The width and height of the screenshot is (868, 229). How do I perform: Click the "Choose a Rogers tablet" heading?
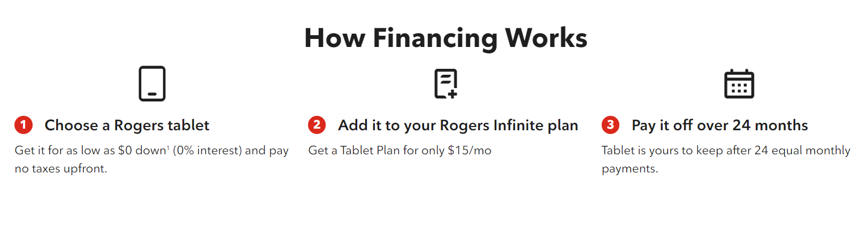point(127,125)
